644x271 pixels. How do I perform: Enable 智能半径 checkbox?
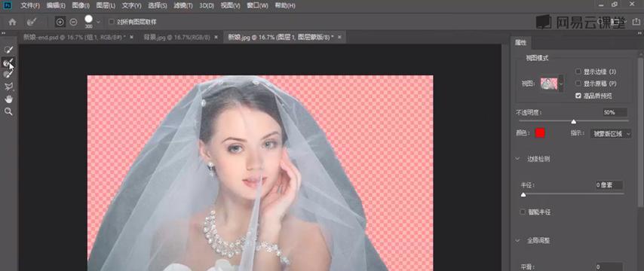pos(523,212)
